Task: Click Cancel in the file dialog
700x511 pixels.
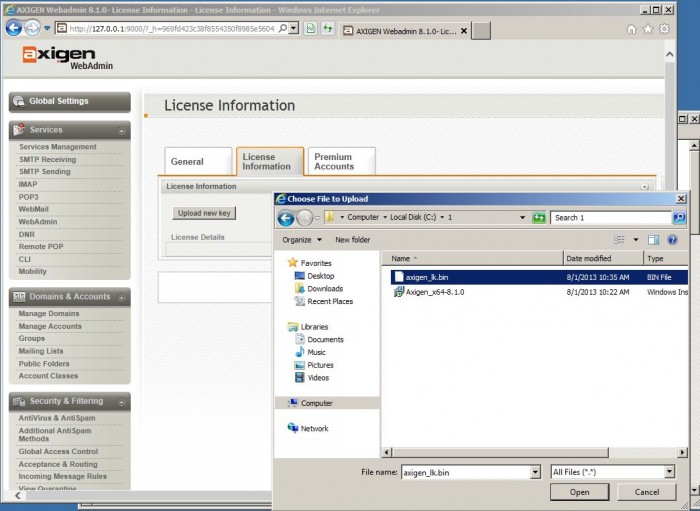Action: (x=647, y=492)
